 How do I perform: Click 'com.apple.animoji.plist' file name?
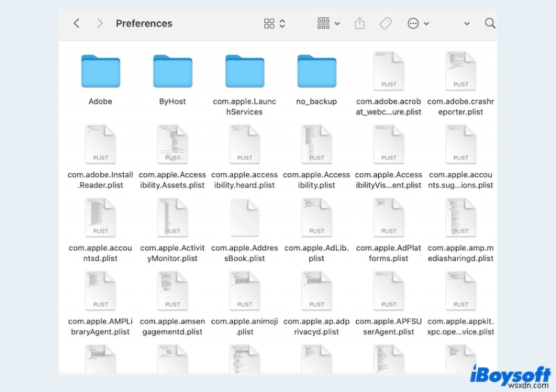[245, 327]
